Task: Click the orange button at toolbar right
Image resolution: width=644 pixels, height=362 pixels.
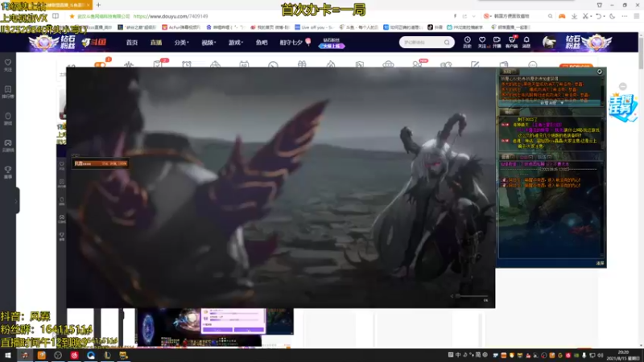Action: [576, 66]
